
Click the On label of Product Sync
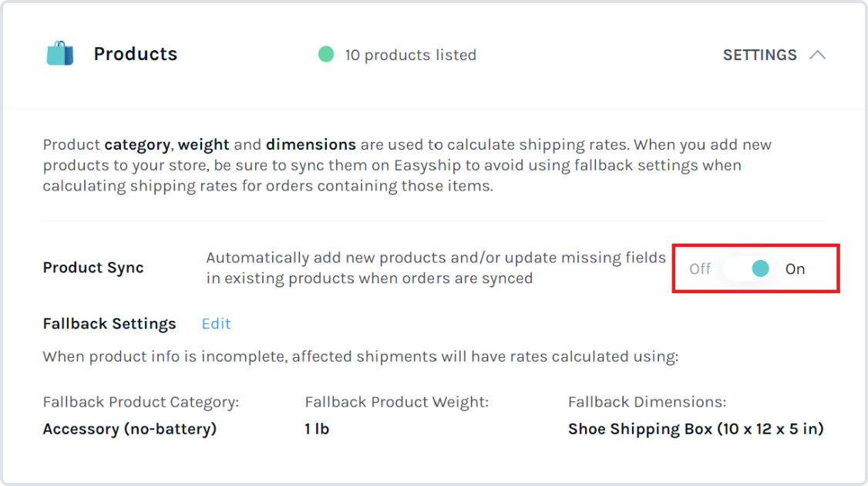(x=795, y=269)
